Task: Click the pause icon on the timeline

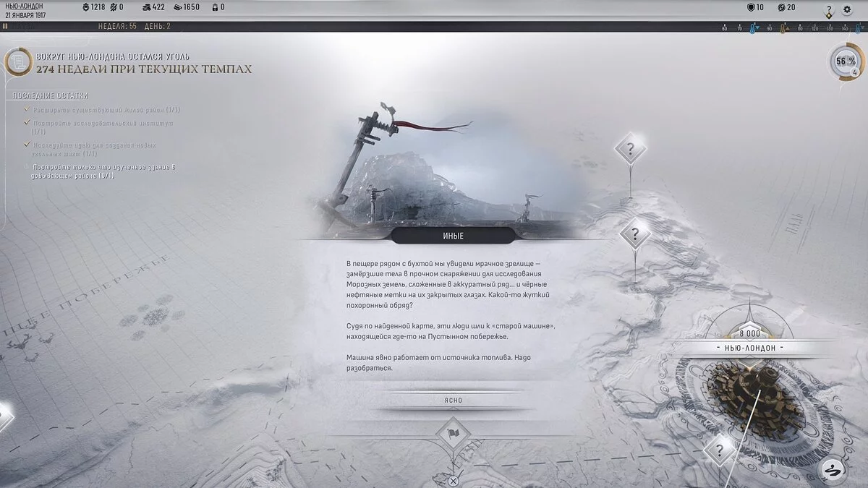Action: [x=6, y=27]
